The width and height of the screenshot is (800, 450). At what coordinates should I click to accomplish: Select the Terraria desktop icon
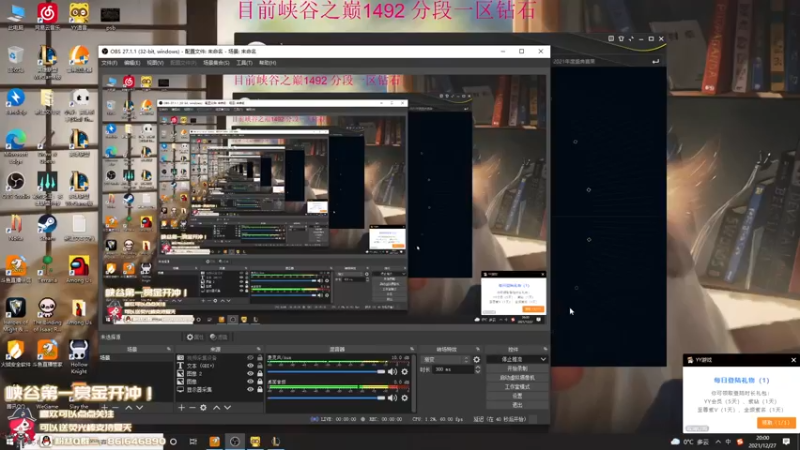(47, 269)
